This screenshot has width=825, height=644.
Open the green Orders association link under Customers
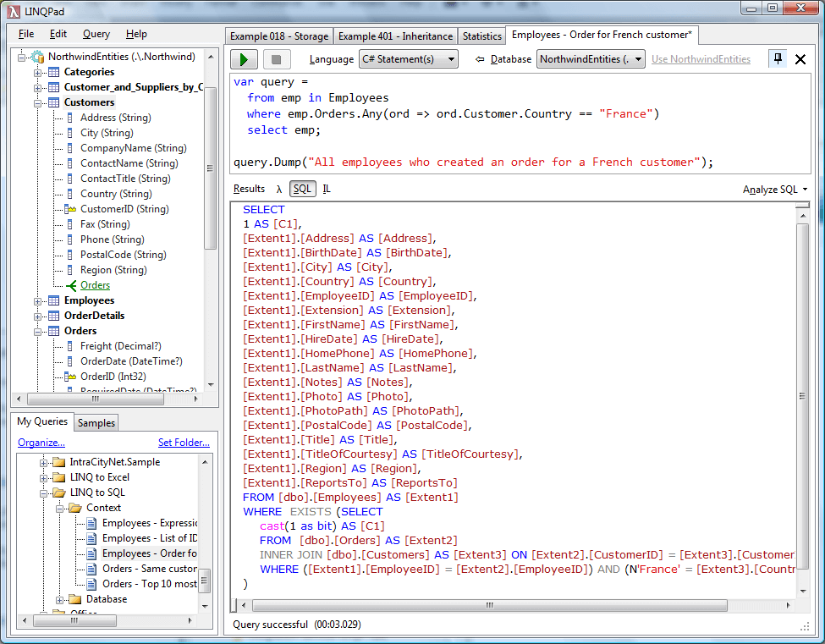click(x=96, y=285)
